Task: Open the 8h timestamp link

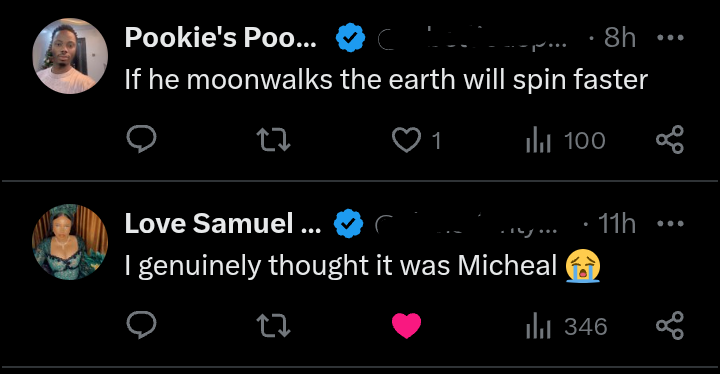Action: (620, 37)
